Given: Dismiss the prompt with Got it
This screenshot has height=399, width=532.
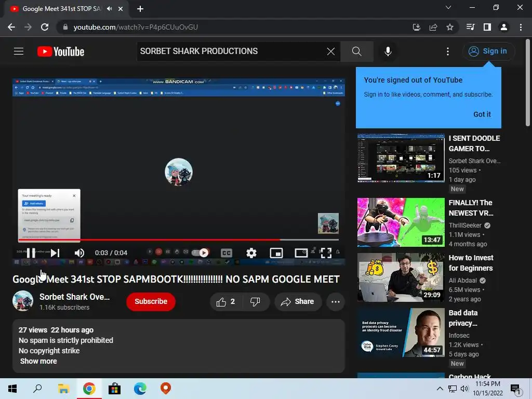Looking at the screenshot, I should pyautogui.click(x=482, y=114).
